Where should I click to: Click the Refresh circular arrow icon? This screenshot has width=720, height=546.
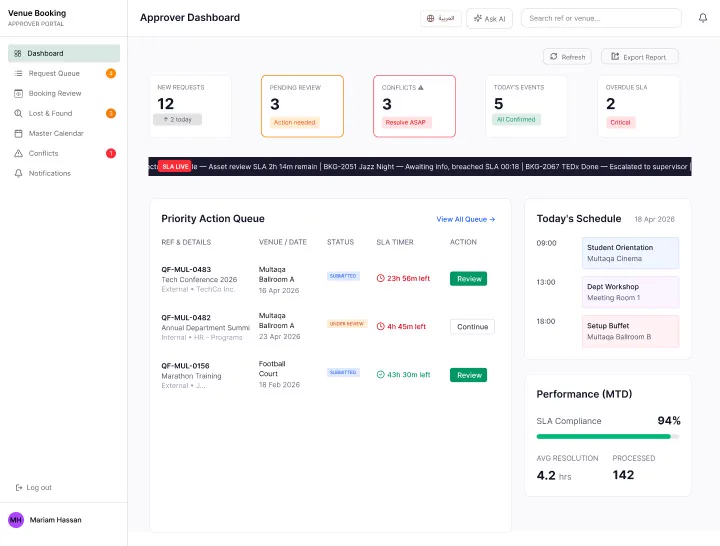click(x=554, y=56)
